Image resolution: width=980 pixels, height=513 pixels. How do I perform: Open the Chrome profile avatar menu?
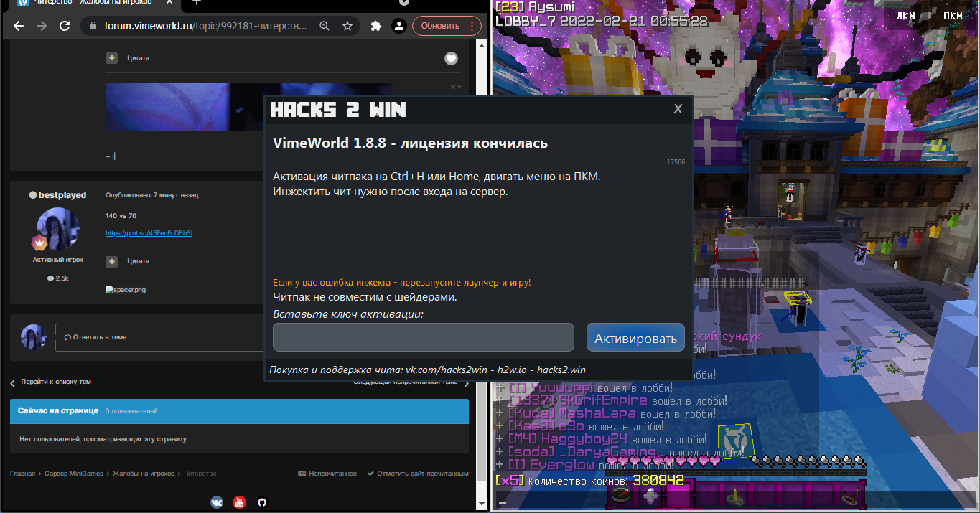click(x=398, y=26)
